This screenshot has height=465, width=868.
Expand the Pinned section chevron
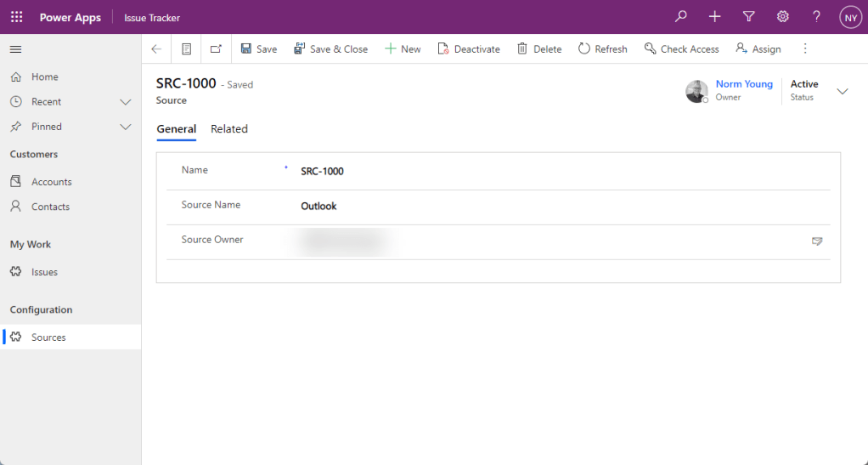(x=126, y=127)
